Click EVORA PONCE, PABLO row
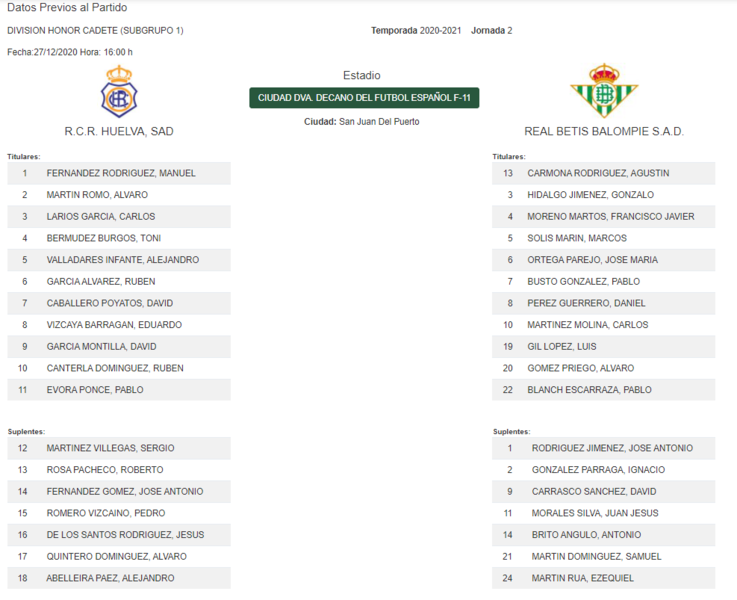The width and height of the screenshot is (737, 600). [119, 390]
